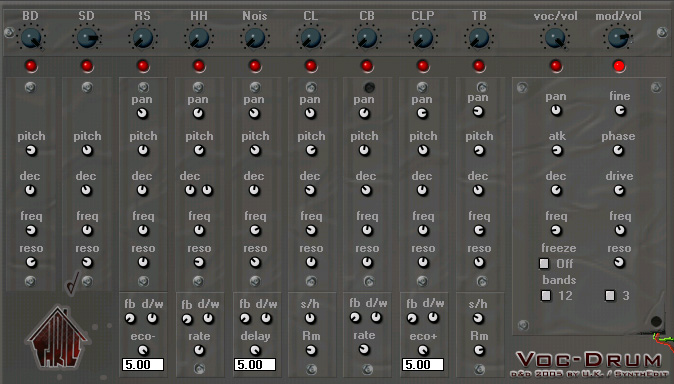
Task: Toggle the bright LED under mod/vol
Action: 619,66
